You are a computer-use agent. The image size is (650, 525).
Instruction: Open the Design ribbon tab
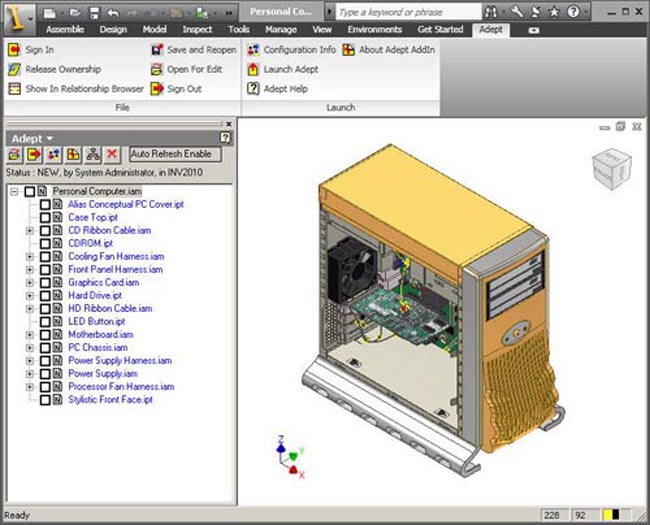(113, 29)
